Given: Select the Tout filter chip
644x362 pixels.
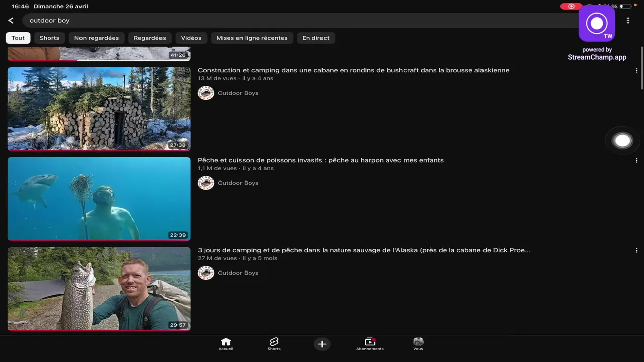Looking at the screenshot, I should 18,38.
